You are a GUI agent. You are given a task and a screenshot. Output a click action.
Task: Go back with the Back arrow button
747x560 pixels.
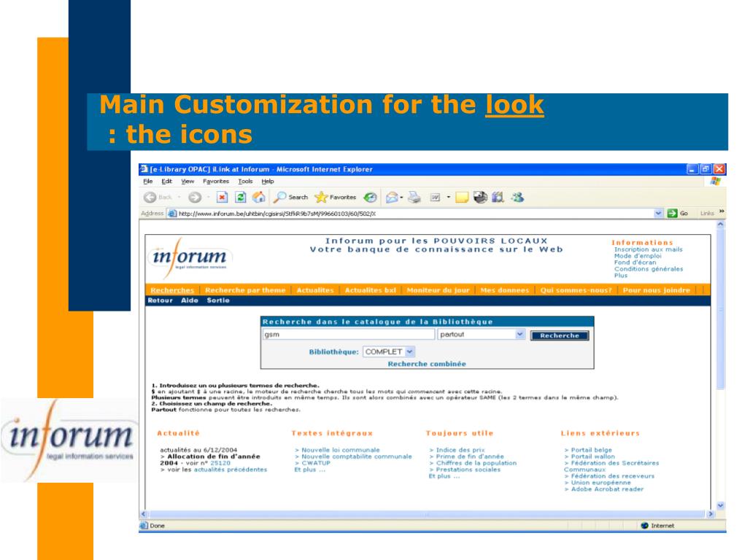(x=150, y=197)
